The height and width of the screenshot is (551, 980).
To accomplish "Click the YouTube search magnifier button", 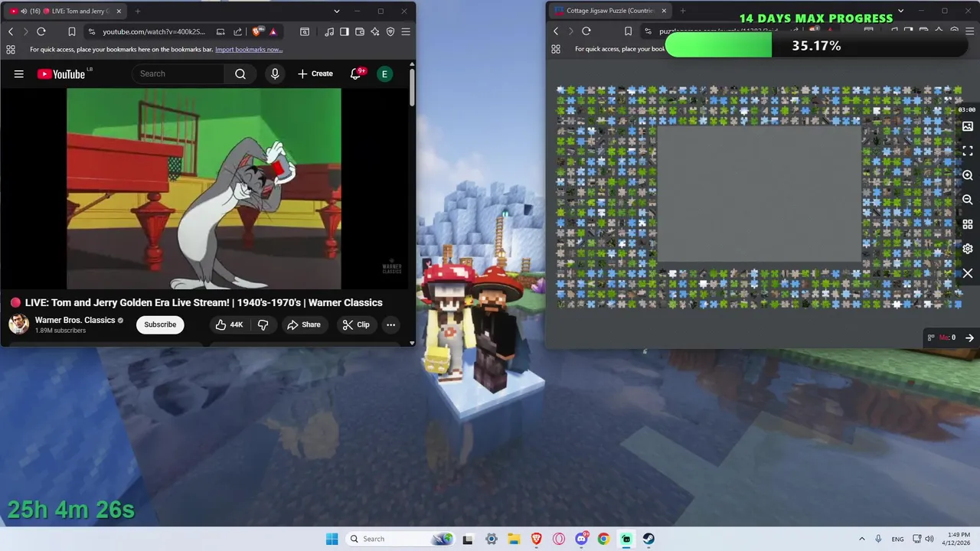I will click(240, 74).
